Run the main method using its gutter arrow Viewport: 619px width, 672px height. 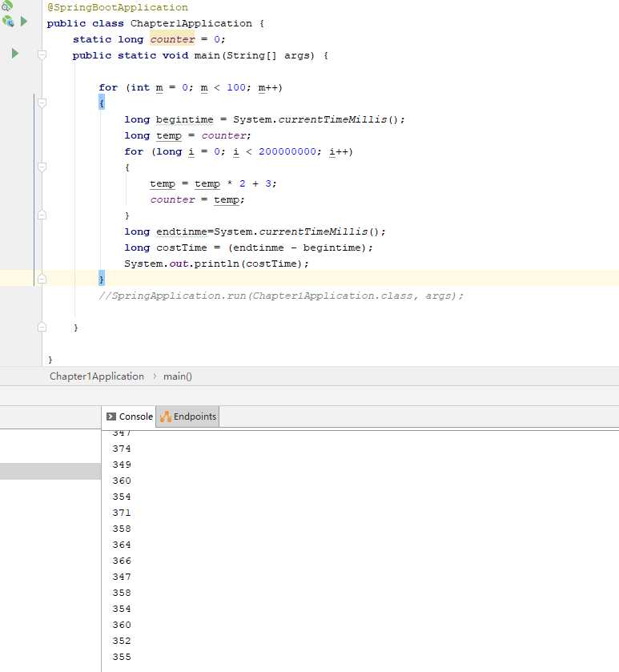pos(15,54)
